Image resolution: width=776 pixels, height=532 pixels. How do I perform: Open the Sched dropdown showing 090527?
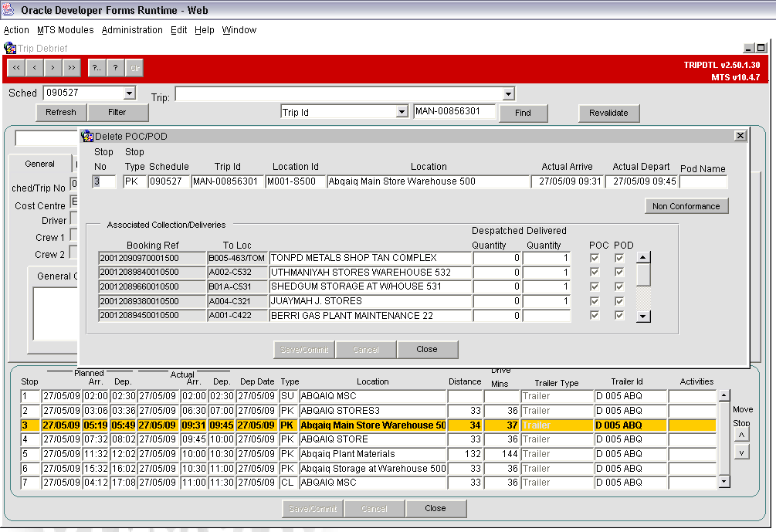(x=129, y=93)
